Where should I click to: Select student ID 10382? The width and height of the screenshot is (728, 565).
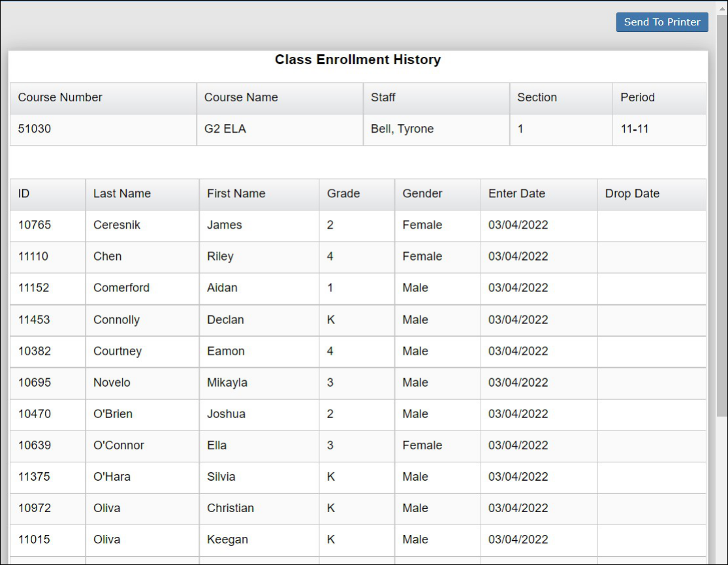(x=35, y=351)
